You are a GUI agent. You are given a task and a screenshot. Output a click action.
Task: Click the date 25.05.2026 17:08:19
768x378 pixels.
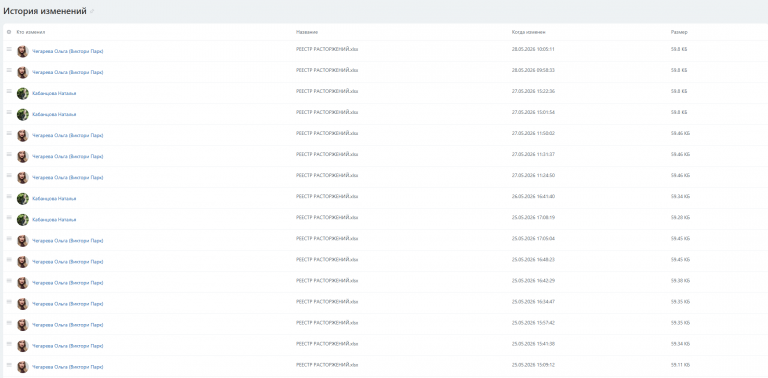[x=533, y=217]
